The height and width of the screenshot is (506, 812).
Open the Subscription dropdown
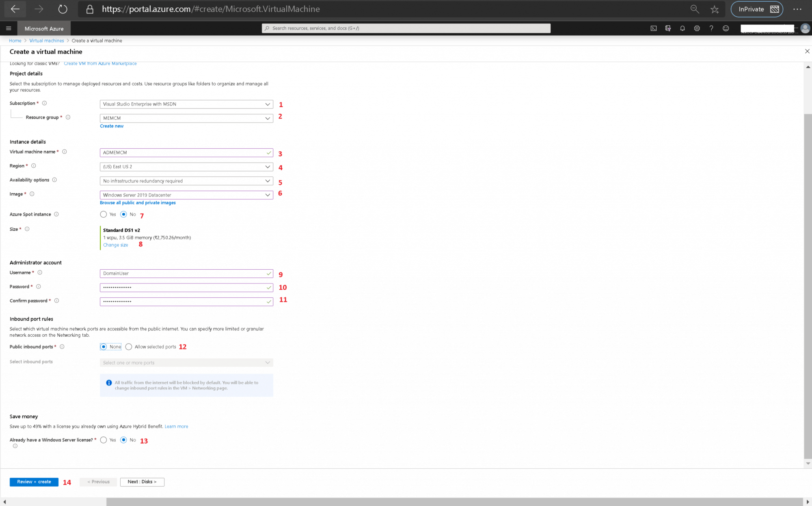click(186, 104)
